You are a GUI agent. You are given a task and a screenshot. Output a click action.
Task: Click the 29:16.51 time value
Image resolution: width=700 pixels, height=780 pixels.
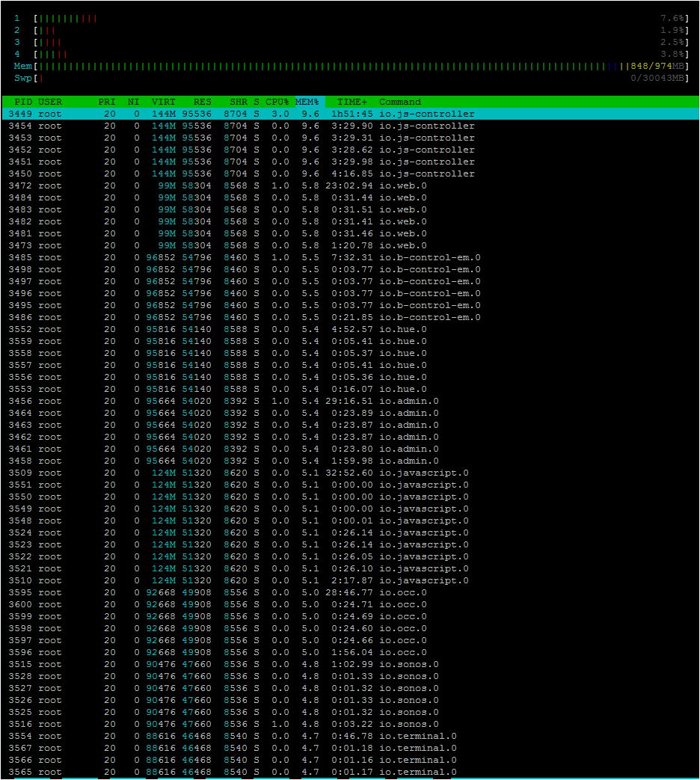click(349, 401)
